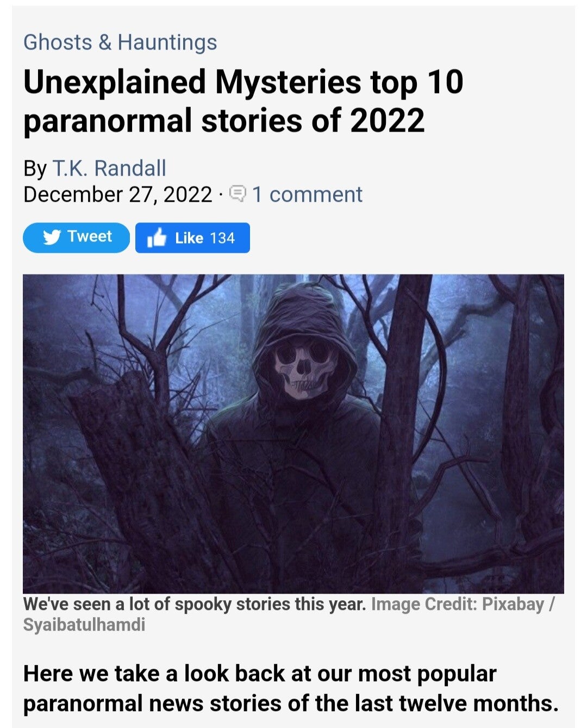Click the article headline about paranormal stories
The width and height of the screenshot is (587, 728).
pyautogui.click(x=243, y=101)
